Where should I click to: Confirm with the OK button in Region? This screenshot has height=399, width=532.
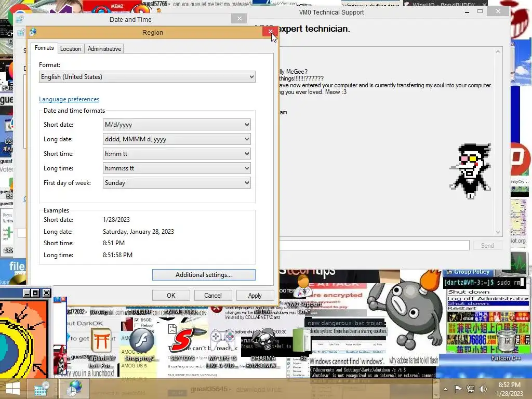pyautogui.click(x=171, y=296)
